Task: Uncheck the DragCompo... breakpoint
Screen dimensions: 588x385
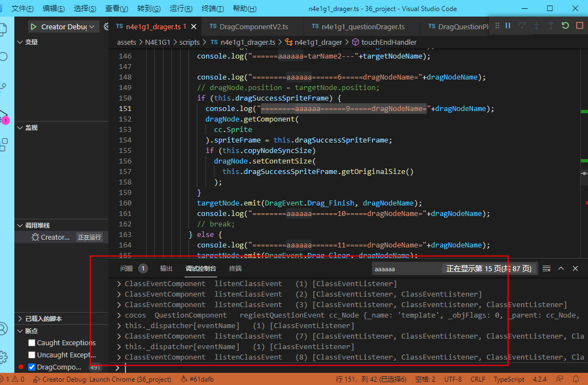Action: pos(32,367)
